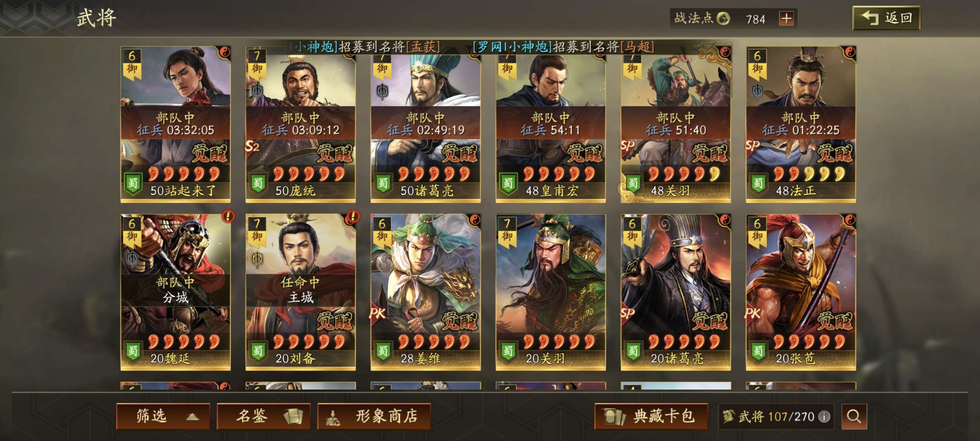Click the yin-yang icon on 张苞 card
This screenshot has height=441, width=980.
[849, 220]
